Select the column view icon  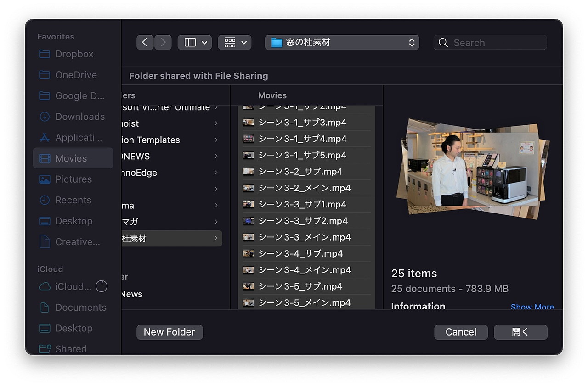point(190,42)
